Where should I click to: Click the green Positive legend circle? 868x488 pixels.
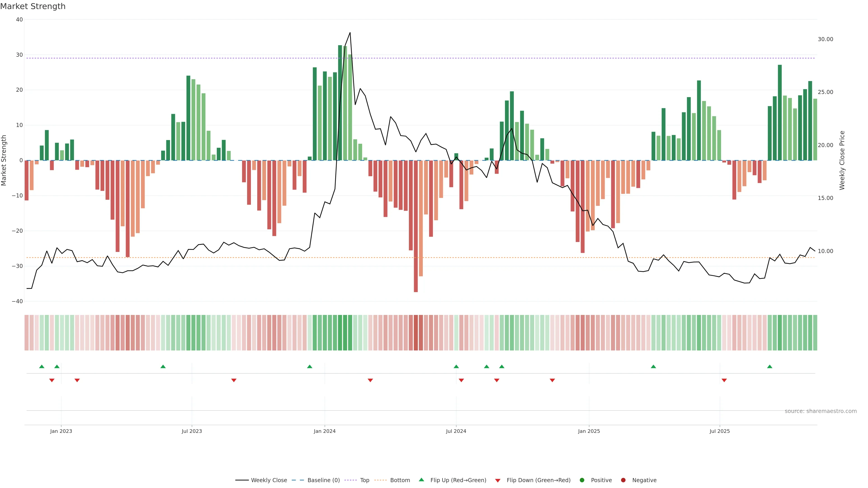pos(582,480)
